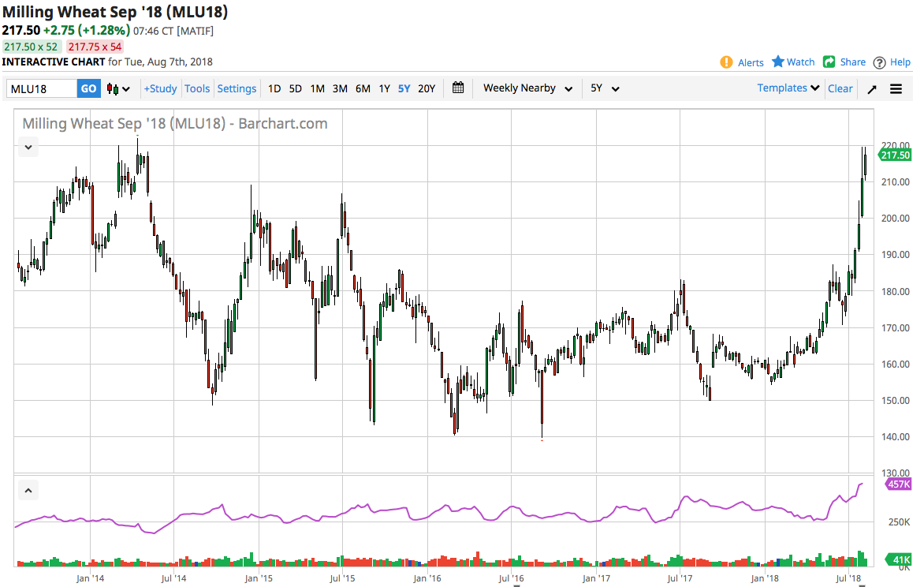
Task: Open the Weekly Nearby frequency dropdown
Action: tap(527, 88)
